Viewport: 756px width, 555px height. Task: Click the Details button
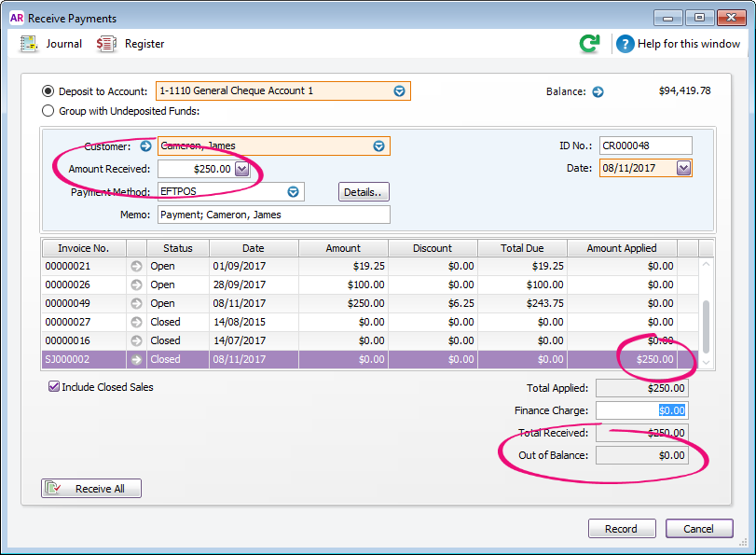[x=363, y=191]
